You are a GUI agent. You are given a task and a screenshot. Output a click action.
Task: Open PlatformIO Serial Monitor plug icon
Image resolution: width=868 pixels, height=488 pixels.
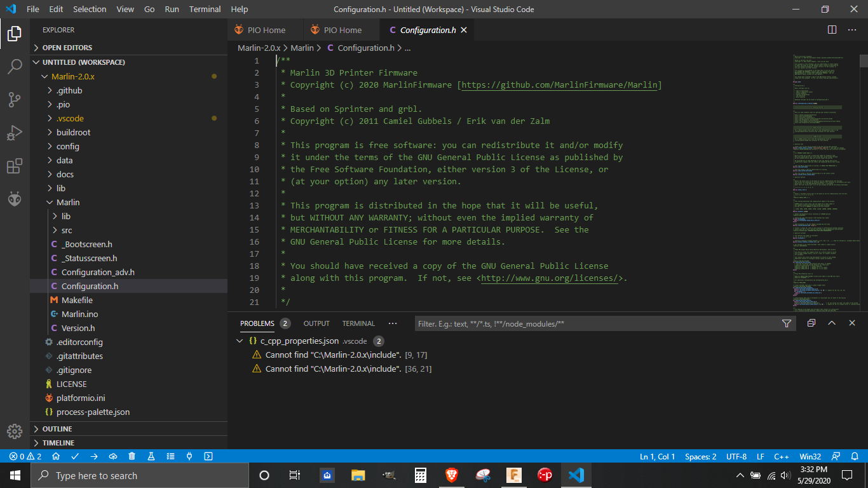tap(189, 456)
